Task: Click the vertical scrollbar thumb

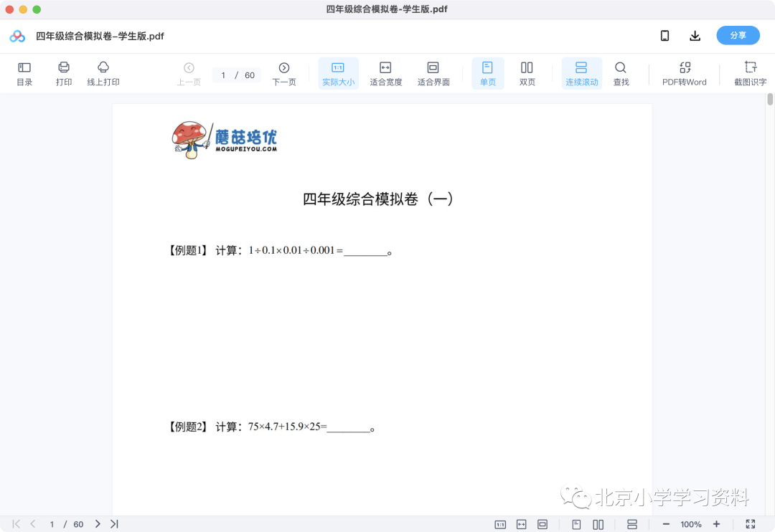Action: coord(770,99)
